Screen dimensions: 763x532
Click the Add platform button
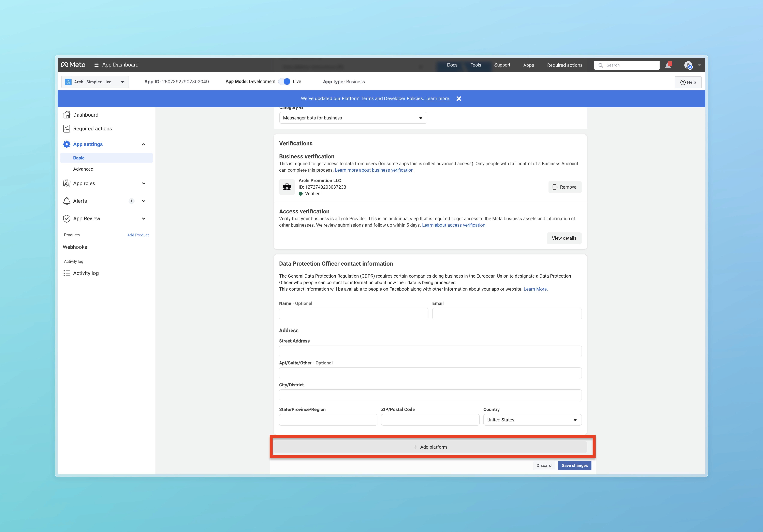[x=430, y=447]
